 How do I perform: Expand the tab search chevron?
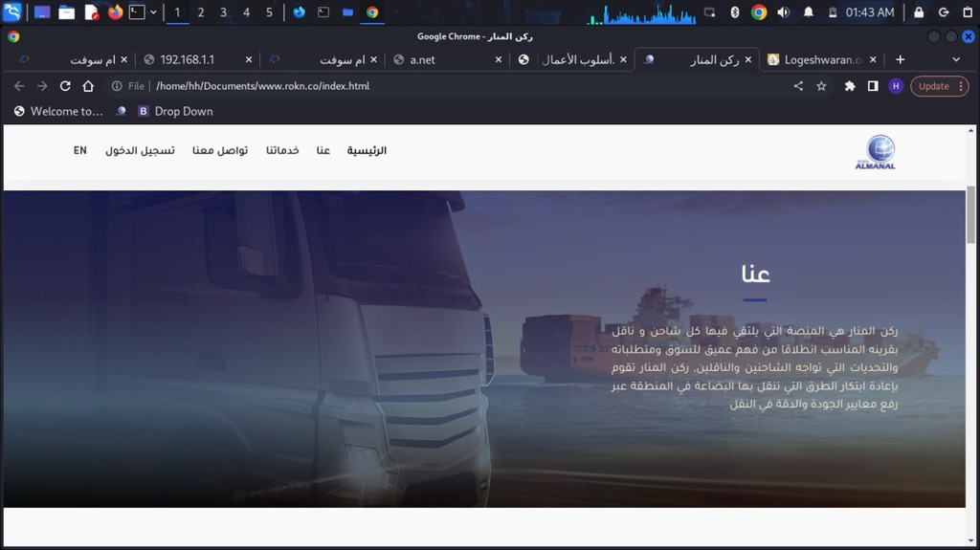click(956, 59)
